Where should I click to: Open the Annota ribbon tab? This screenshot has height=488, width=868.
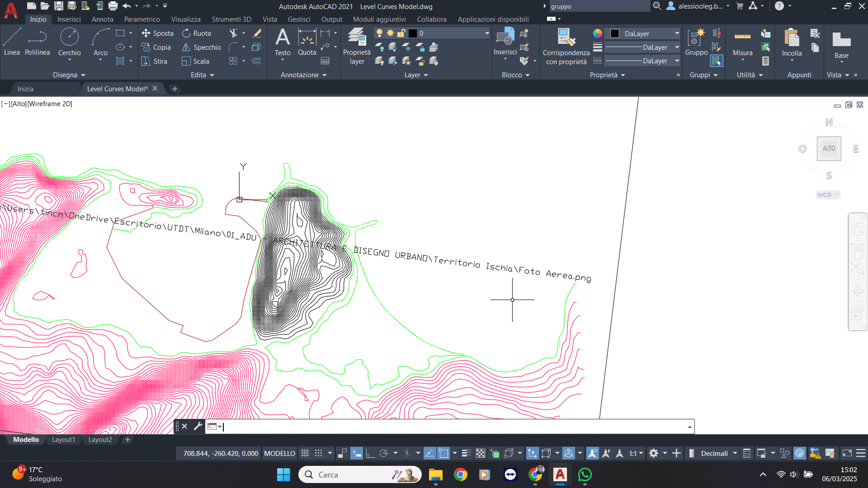tap(102, 19)
